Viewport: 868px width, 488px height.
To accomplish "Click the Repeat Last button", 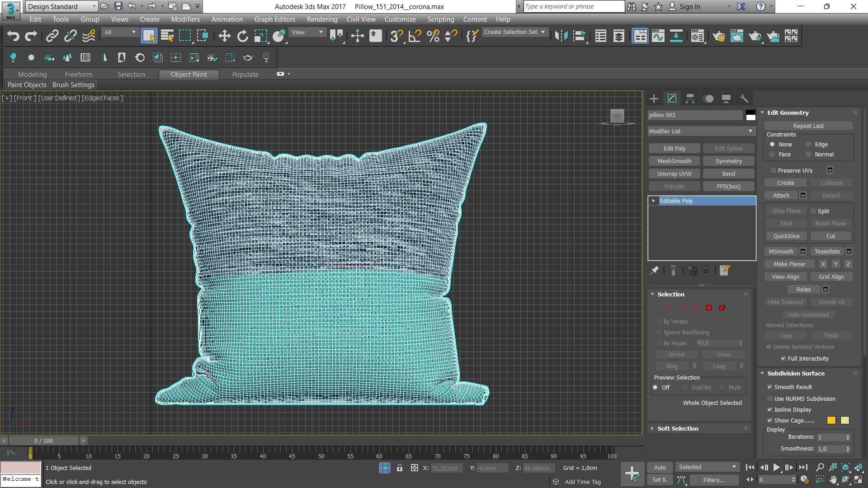I will (x=808, y=126).
